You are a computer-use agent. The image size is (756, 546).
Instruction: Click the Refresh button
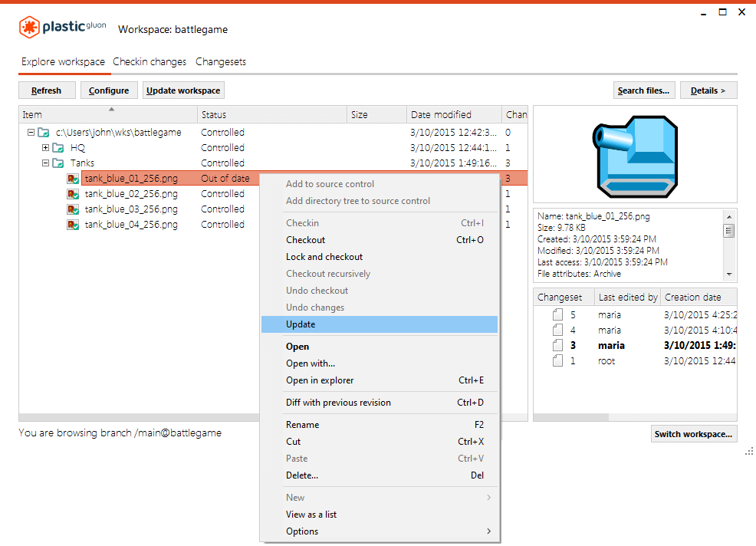click(x=47, y=90)
